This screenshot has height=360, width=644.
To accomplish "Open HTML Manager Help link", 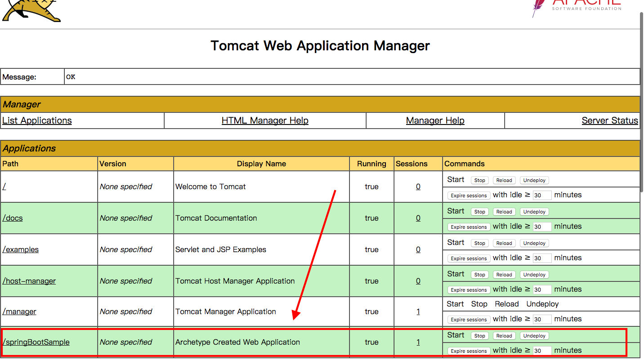I will point(265,120).
